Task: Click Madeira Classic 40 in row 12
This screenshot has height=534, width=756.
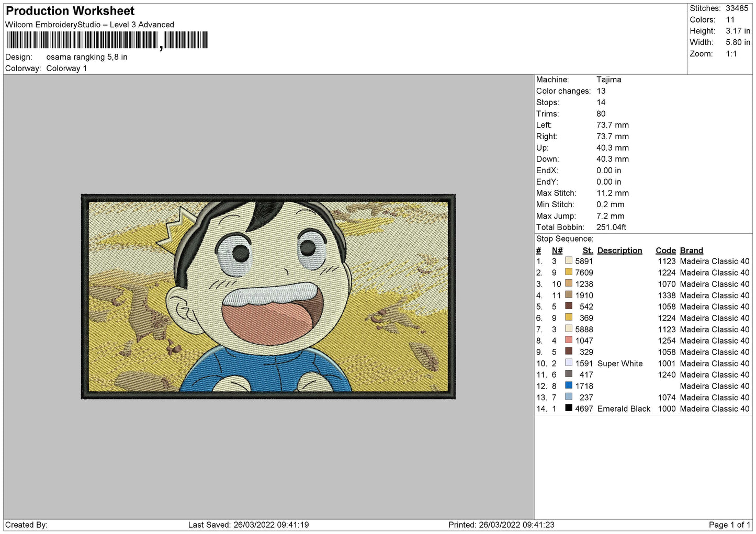Action: tap(715, 386)
